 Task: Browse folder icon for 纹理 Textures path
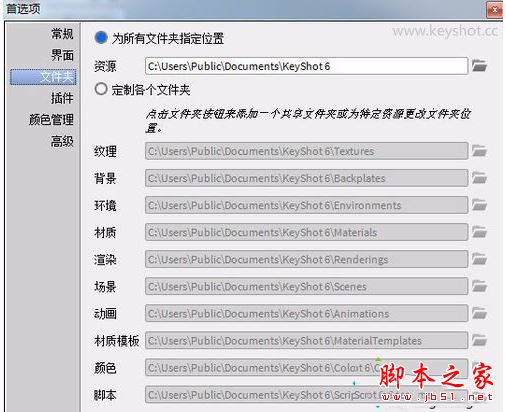[479, 151]
